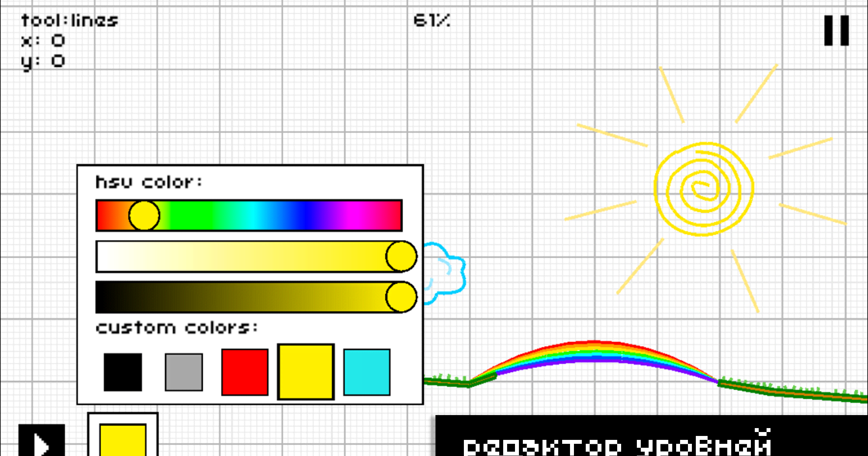Pause the editor with the pause icon
The width and height of the screenshot is (868, 456).
(836, 31)
